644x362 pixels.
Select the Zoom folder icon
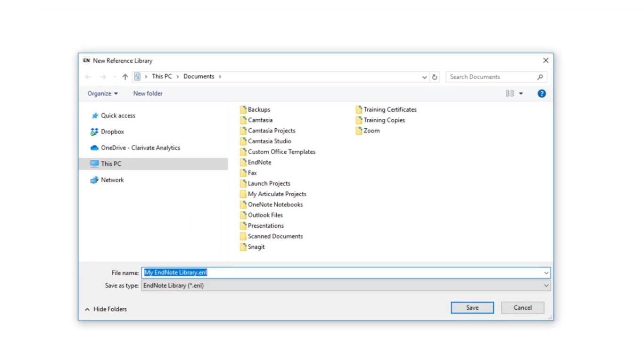(359, 131)
